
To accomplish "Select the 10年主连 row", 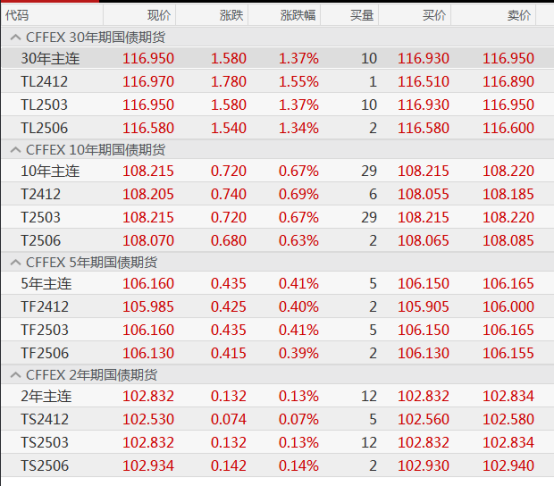I will click(x=277, y=171).
